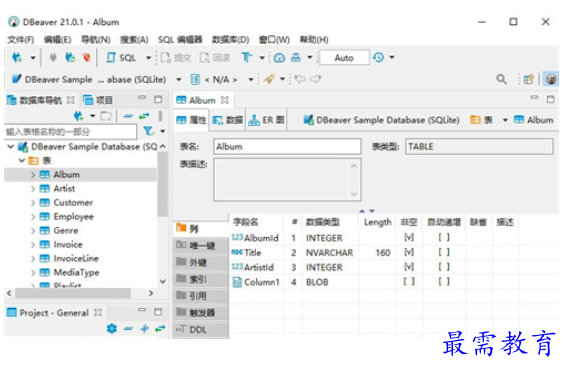Click the transaction mode T icon
The image size is (564, 375).
(247, 58)
